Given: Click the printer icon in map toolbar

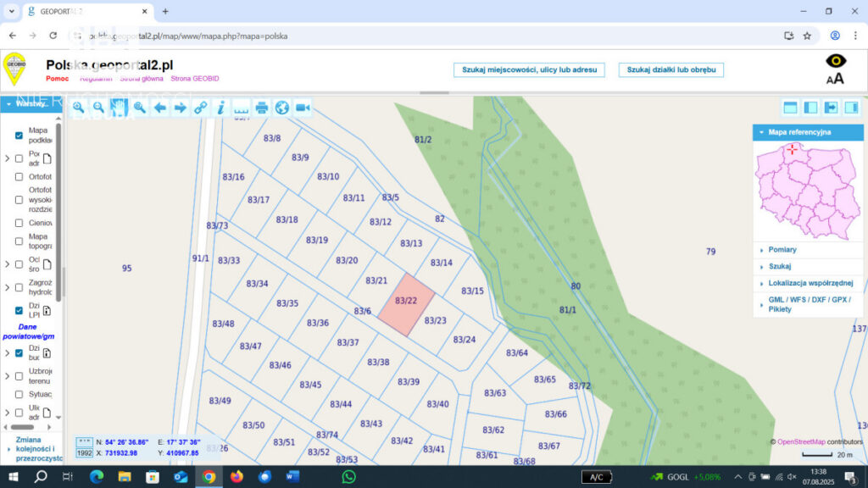Looking at the screenshot, I should [262, 108].
